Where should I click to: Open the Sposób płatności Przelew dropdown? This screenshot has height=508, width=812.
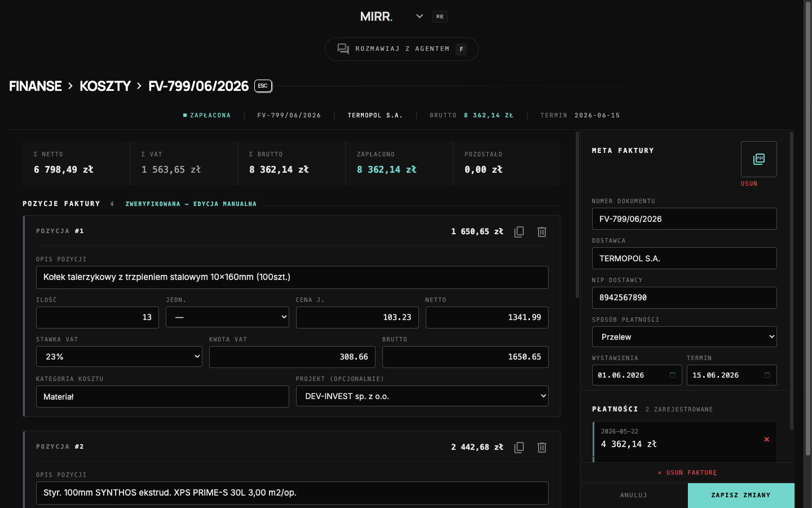coord(685,337)
